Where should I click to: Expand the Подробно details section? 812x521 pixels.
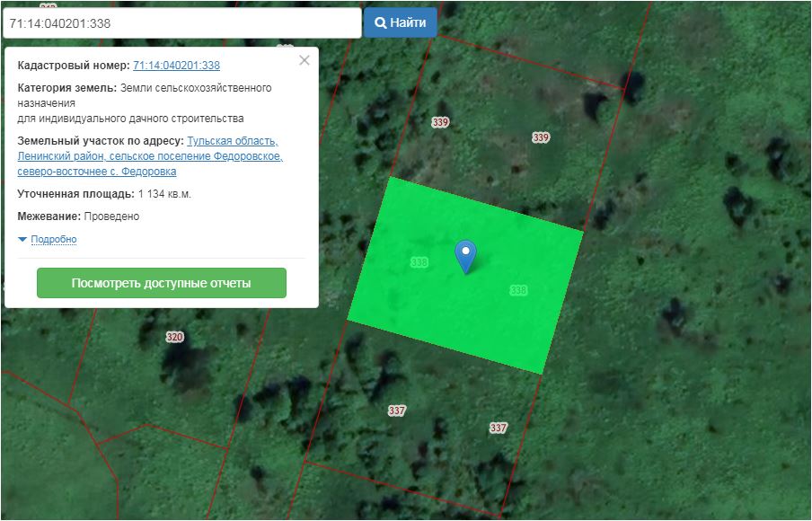click(x=53, y=240)
